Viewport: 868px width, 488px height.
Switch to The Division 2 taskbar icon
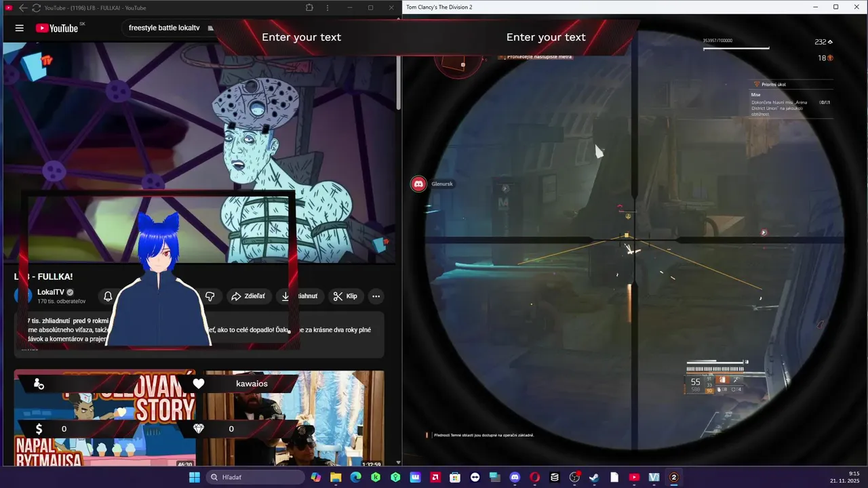673,477
